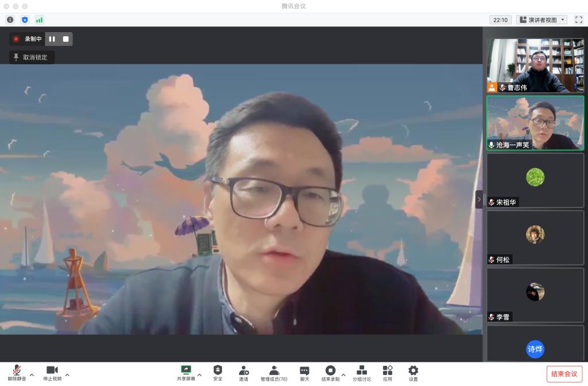The width and height of the screenshot is (588, 386).
Task: Open the 演讲者视图 view layout dropdown
Action: pos(541,20)
